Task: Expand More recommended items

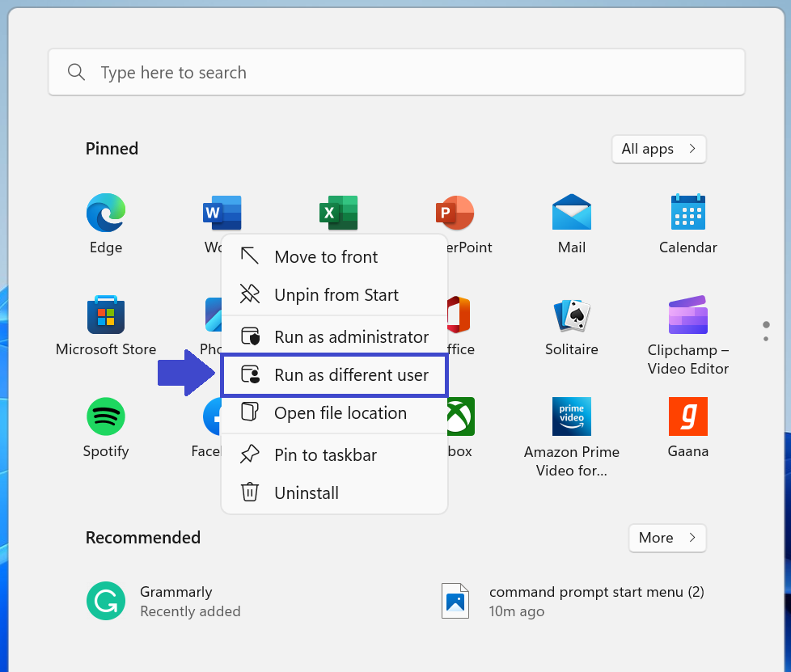Action: (x=666, y=538)
